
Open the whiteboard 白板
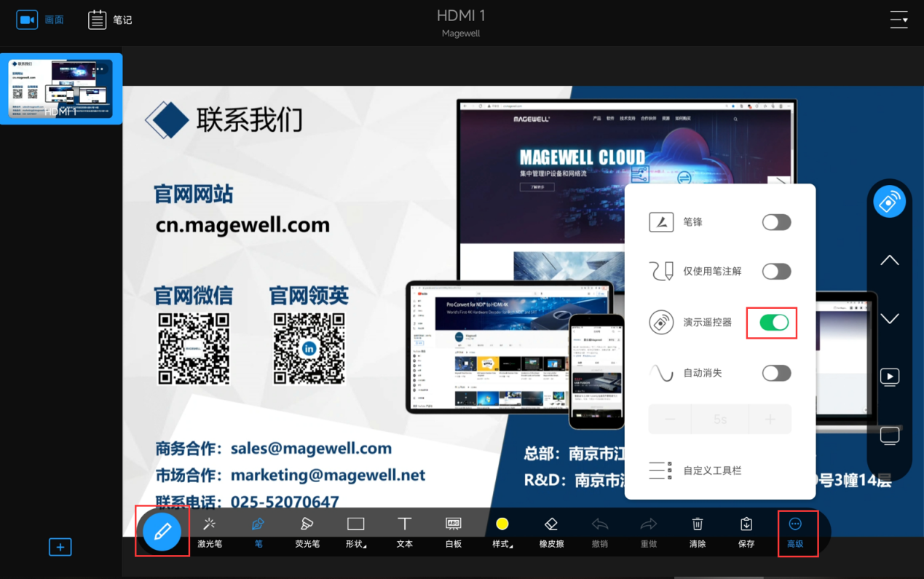[453, 532]
